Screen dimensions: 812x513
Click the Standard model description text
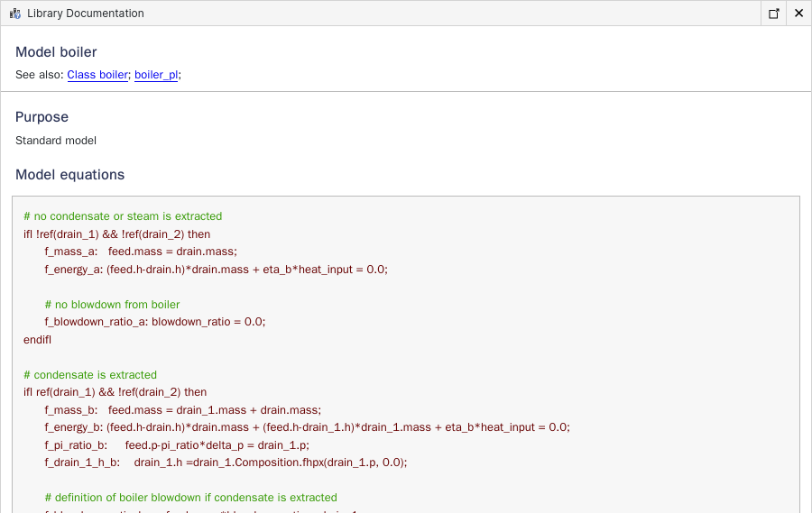click(56, 141)
